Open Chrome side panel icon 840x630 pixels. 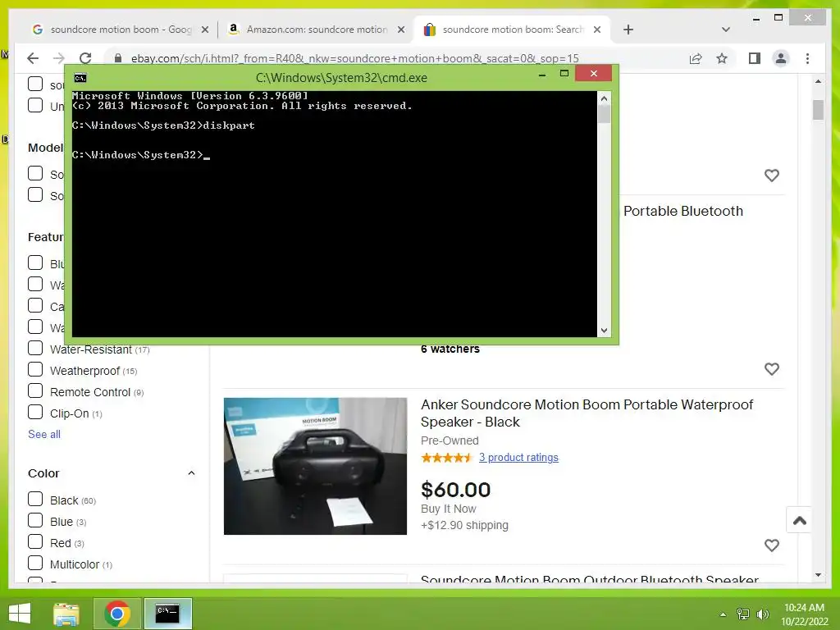[755, 58]
